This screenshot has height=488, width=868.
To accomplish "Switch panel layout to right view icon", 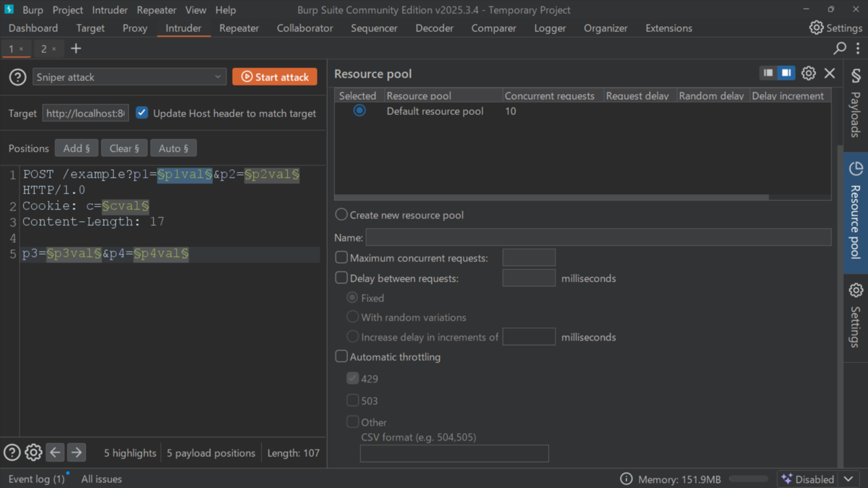I will pos(786,73).
